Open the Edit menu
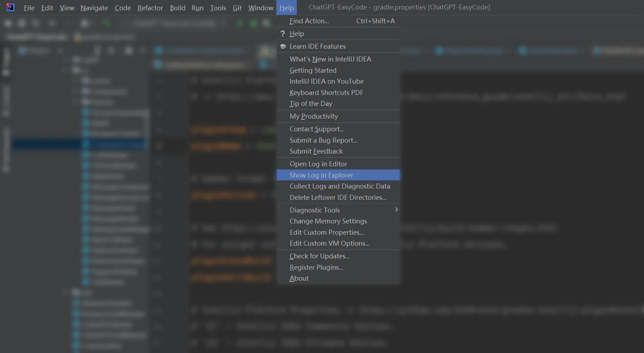The height and width of the screenshot is (353, 644). 47,8
